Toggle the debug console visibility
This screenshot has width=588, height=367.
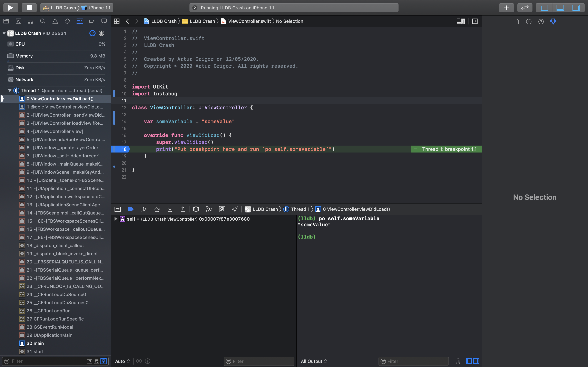118,209
